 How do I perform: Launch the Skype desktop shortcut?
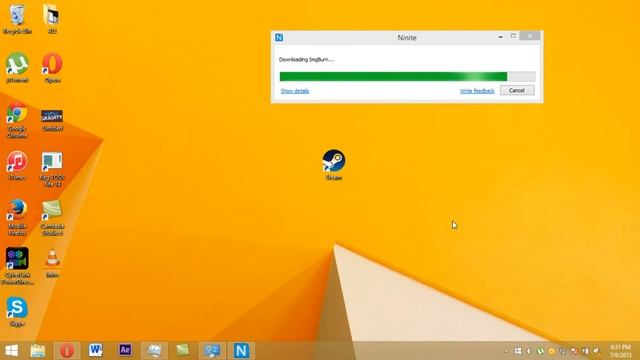[x=17, y=312]
